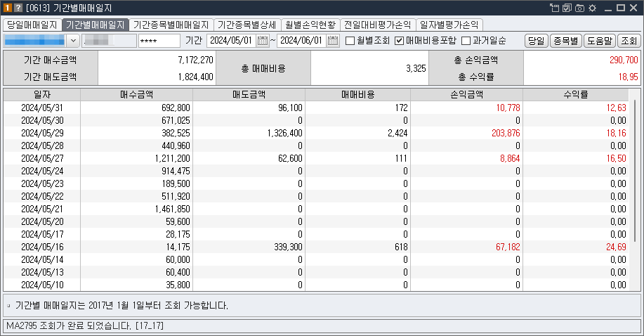Image resolution: width=644 pixels, height=336 pixels.
Task: Click the save checkmark icon in title bar
Action: [567, 8]
